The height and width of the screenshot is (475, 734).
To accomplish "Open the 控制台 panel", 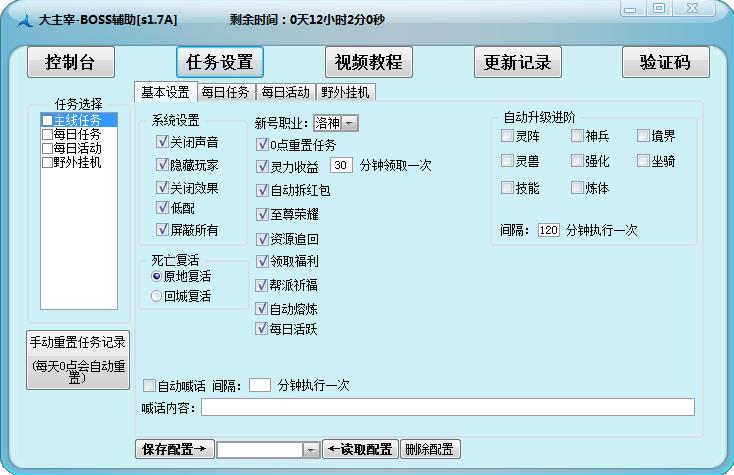I will pos(70,62).
